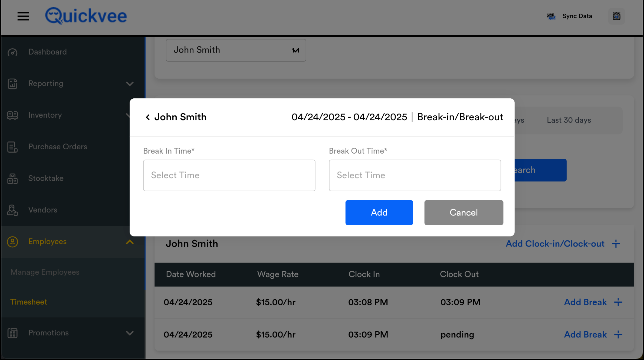Open Manage Employees submenu item
Screen dimensions: 644x360
(45, 272)
